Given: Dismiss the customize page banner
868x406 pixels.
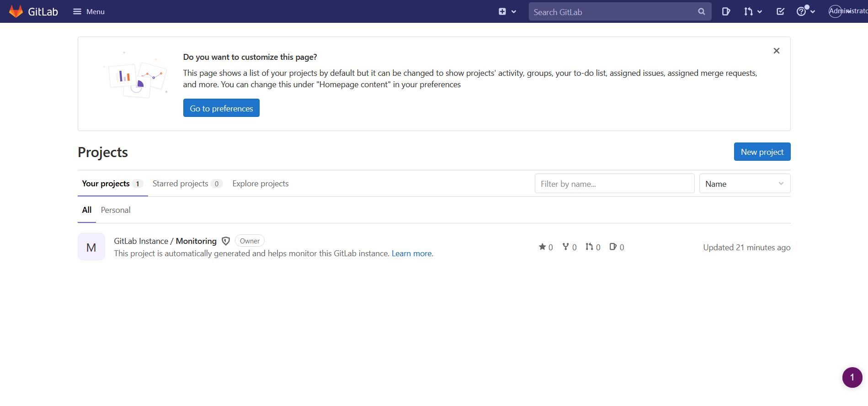Looking at the screenshot, I should (x=776, y=51).
